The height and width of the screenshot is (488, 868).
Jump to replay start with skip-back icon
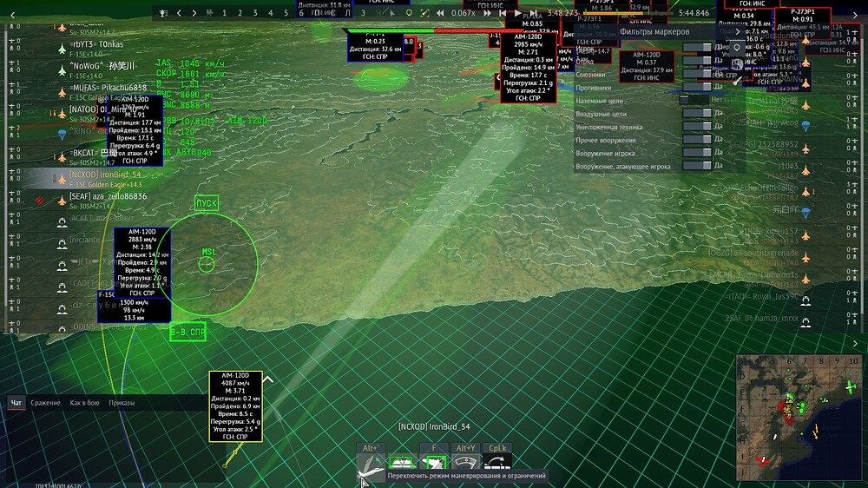[503, 13]
